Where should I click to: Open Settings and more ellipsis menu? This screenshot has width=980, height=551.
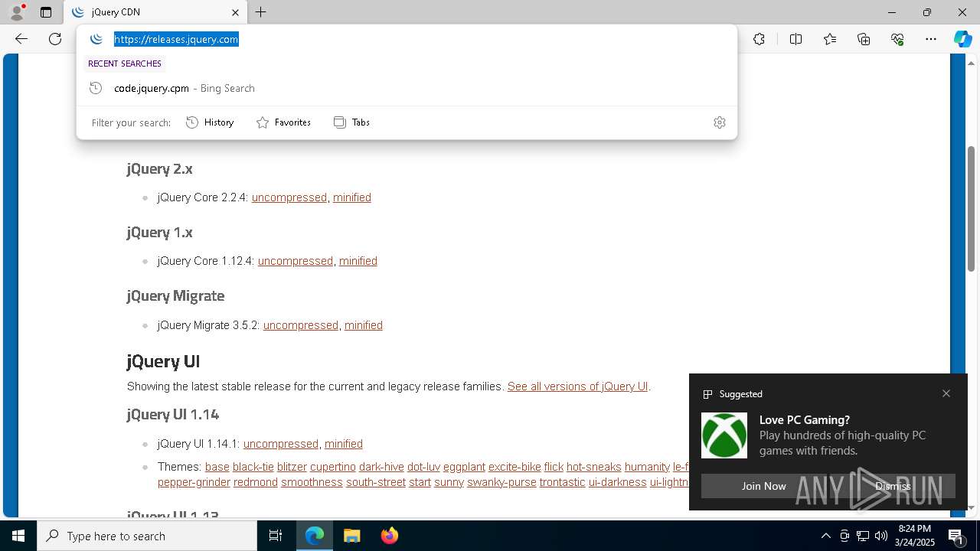[931, 39]
